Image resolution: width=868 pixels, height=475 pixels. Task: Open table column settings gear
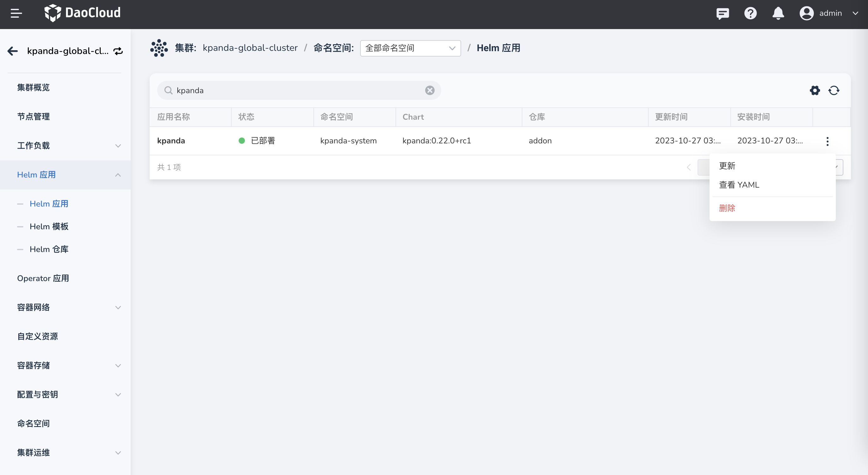(x=815, y=90)
